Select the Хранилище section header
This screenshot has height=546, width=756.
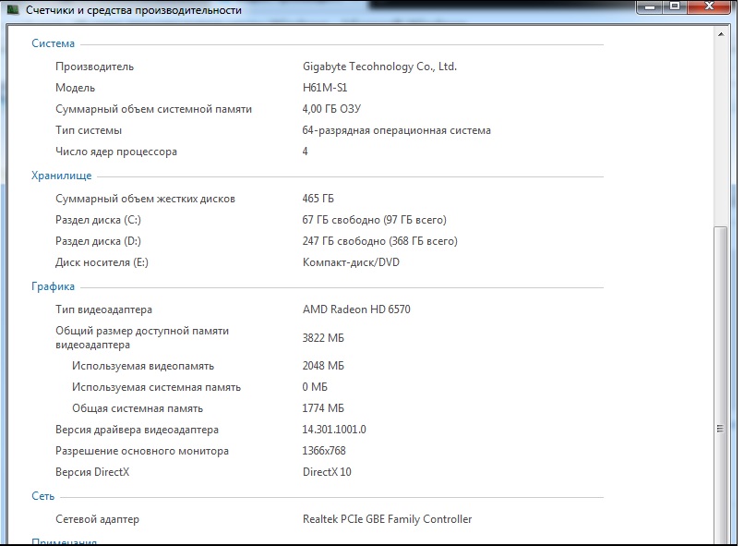click(62, 176)
